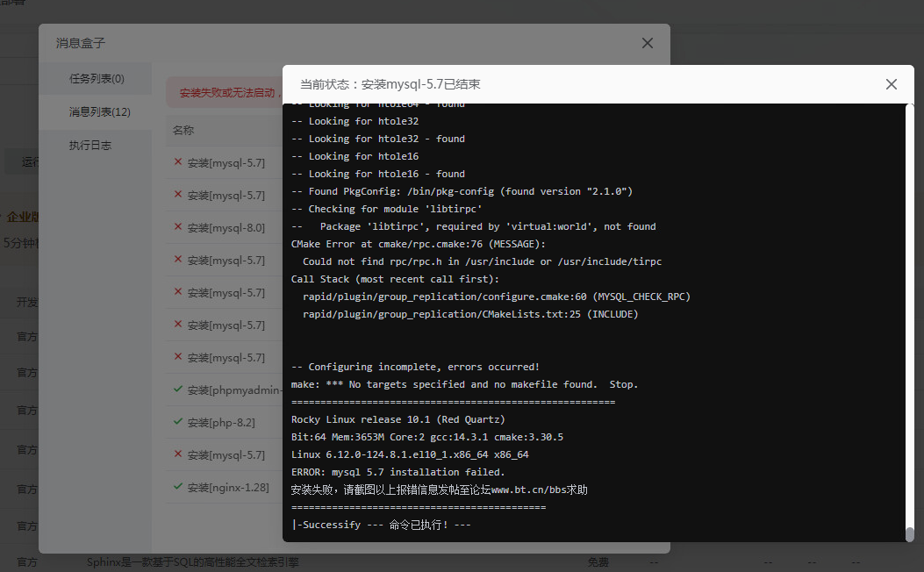
Task: Click the 'Successify --- 命令已执行' log line
Action: click(381, 525)
